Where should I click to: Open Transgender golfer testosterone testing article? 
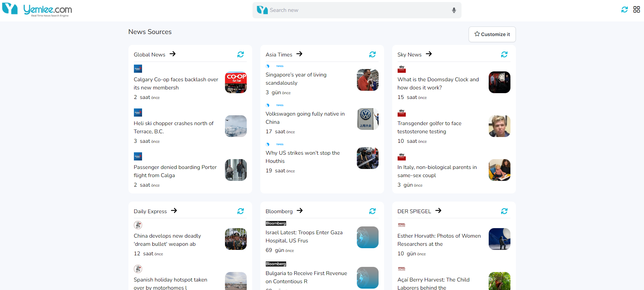tap(430, 127)
